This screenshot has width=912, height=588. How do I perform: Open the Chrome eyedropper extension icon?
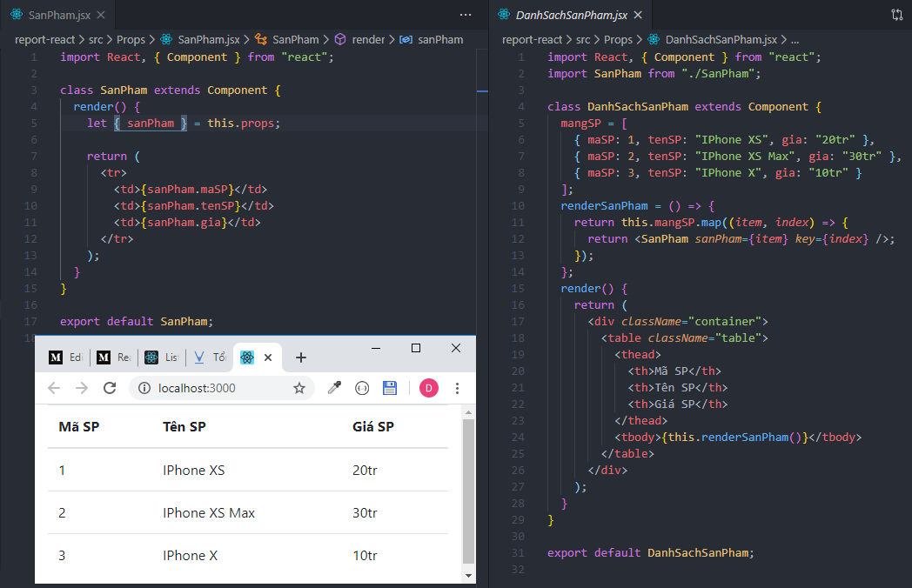(334, 388)
